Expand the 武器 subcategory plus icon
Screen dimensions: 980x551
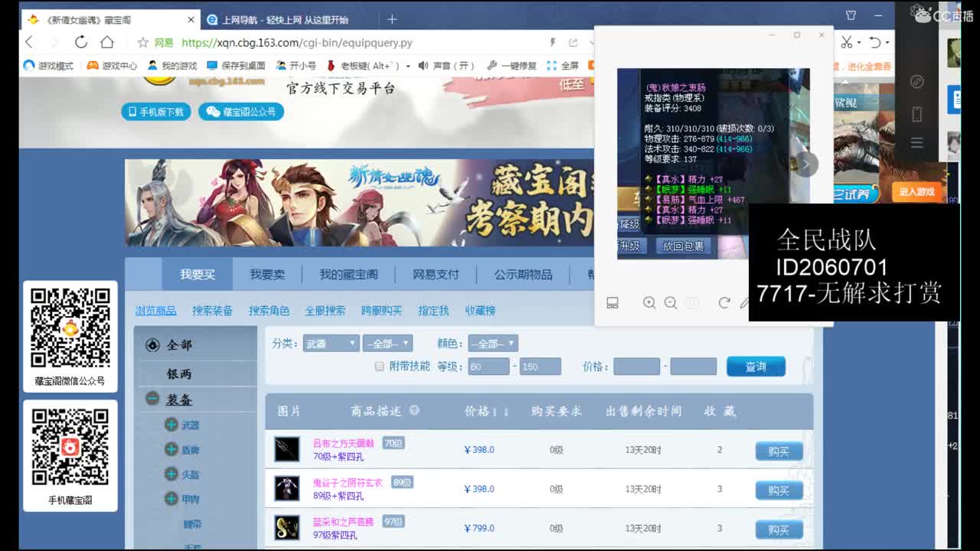171,425
